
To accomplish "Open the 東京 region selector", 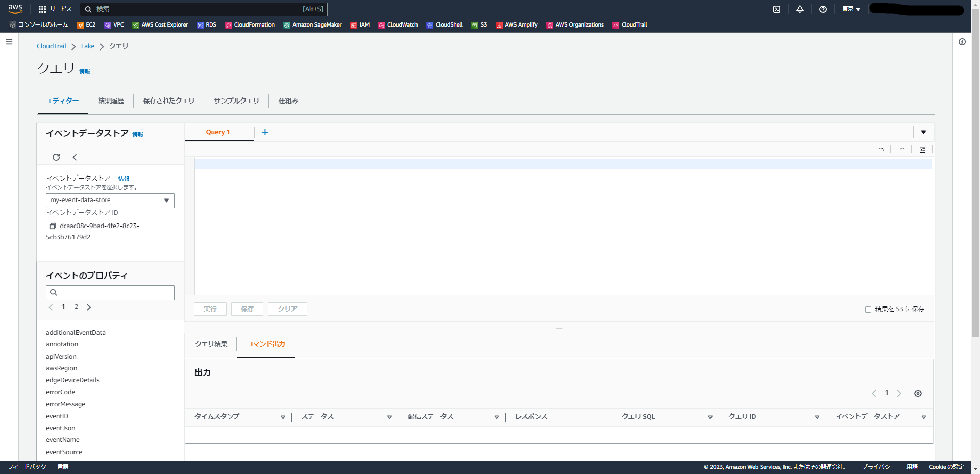I will coord(851,9).
